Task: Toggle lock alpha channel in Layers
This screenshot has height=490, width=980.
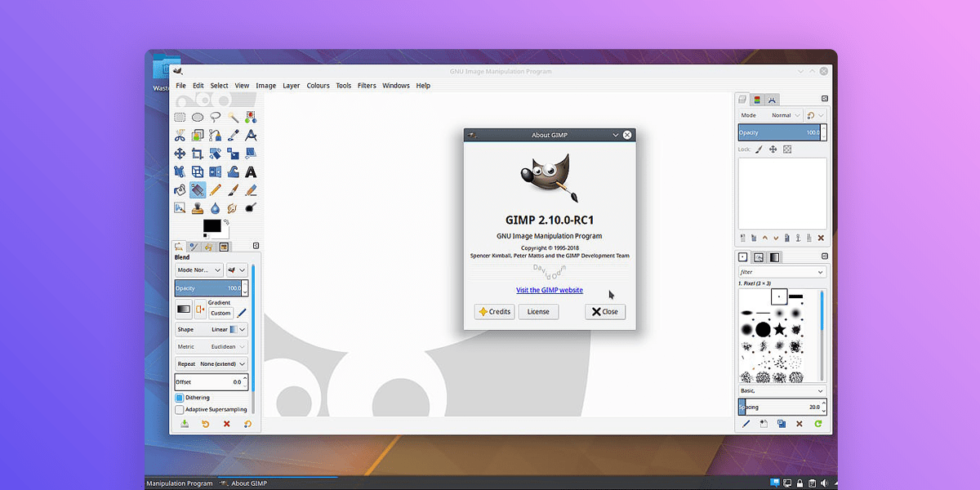Action: (x=787, y=149)
